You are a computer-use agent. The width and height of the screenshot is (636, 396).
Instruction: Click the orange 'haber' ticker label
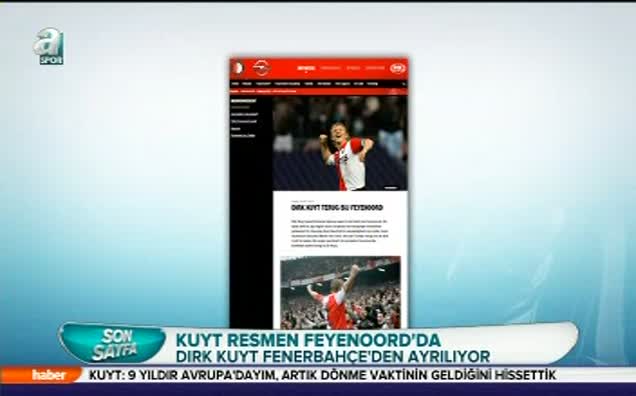(x=42, y=375)
